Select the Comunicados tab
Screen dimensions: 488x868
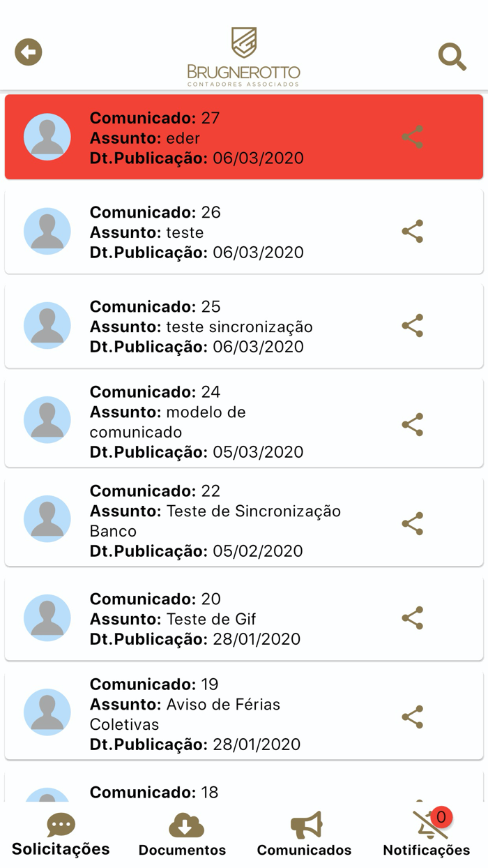click(305, 835)
